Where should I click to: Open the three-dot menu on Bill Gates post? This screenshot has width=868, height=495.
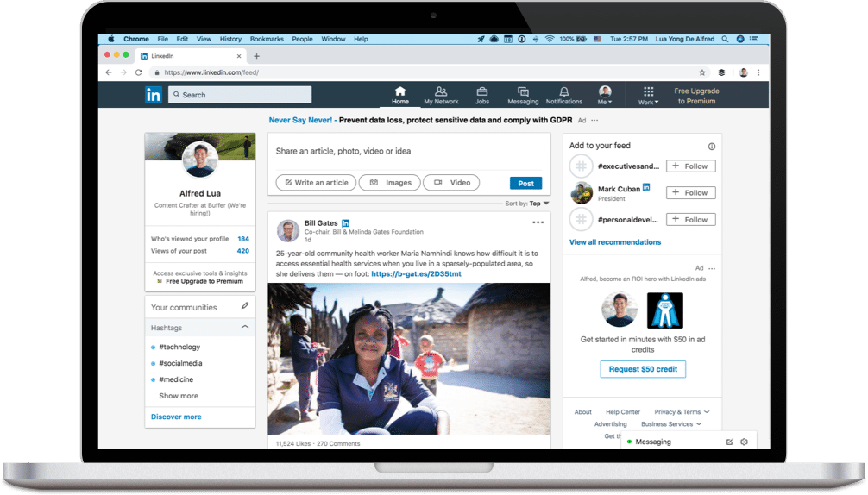tap(538, 222)
